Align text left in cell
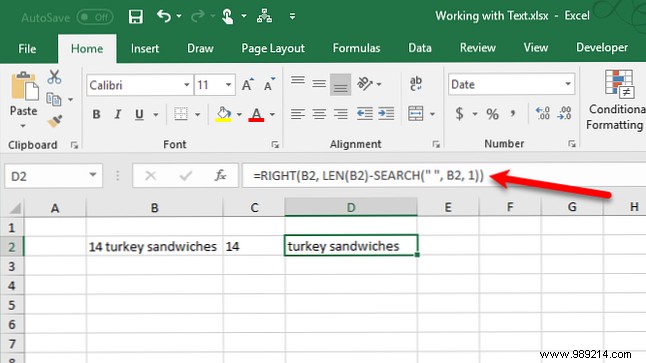This screenshot has height=363, width=646. click(297, 114)
